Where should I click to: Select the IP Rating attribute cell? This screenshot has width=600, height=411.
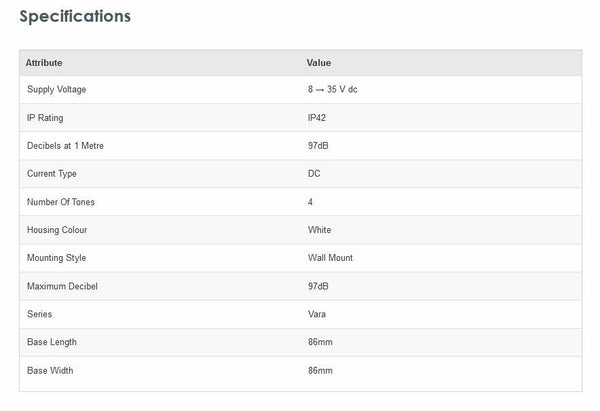click(x=45, y=118)
